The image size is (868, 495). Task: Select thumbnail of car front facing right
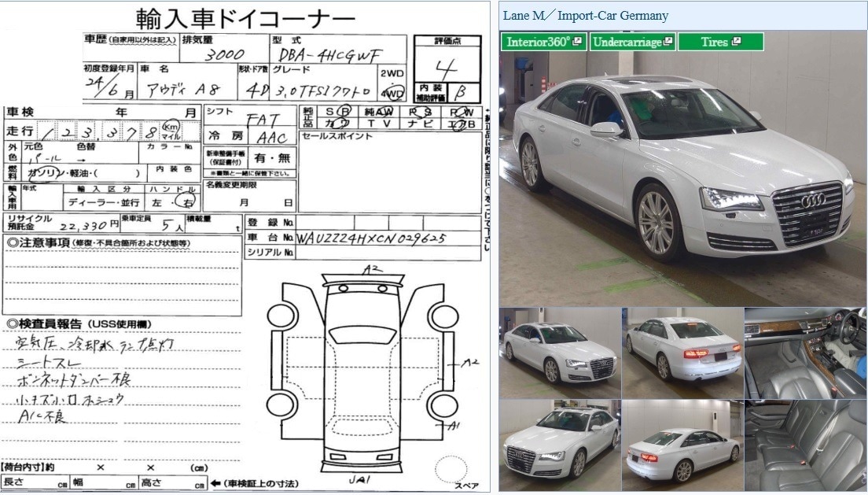coord(559,353)
